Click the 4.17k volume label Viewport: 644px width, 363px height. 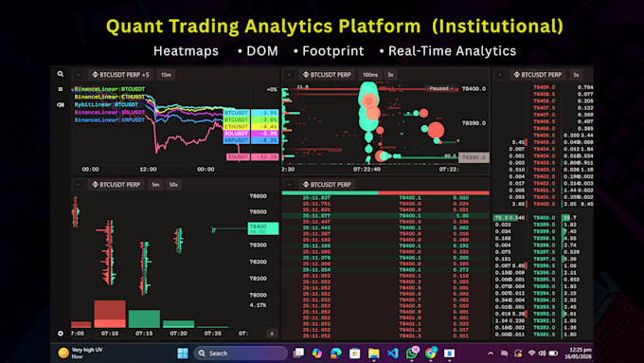coord(258,305)
